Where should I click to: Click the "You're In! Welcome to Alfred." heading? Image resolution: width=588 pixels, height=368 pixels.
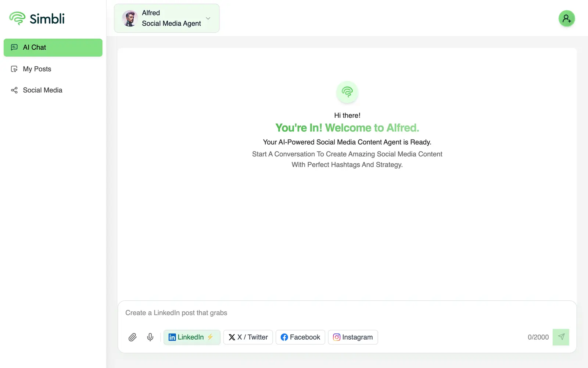tap(347, 128)
